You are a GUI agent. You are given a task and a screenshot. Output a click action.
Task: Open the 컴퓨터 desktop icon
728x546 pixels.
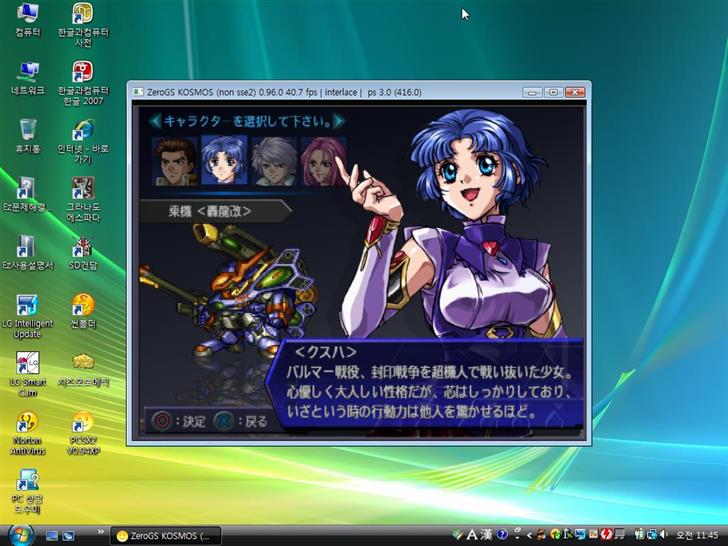27,20
